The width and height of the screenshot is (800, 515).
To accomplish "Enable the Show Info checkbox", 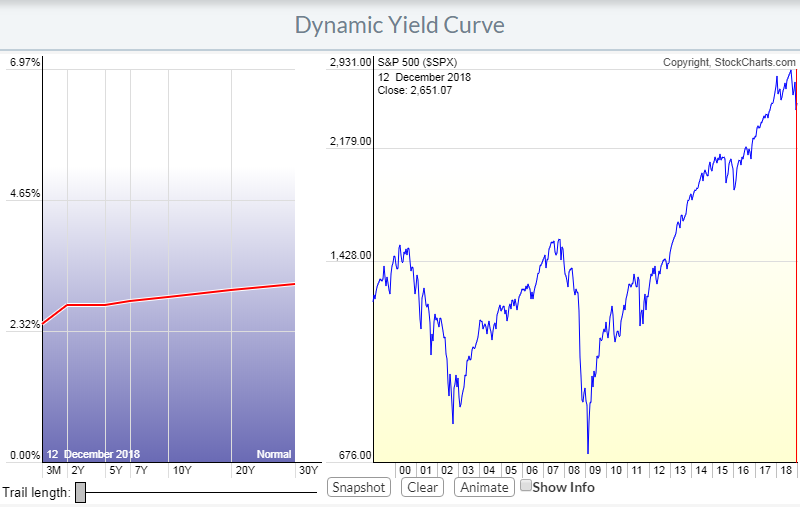I will [526, 486].
